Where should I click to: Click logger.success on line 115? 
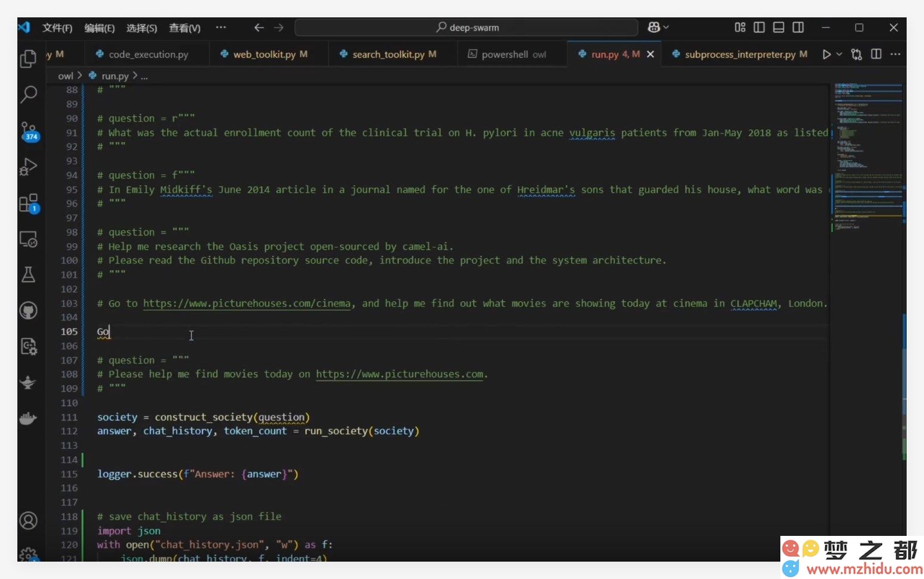138,474
